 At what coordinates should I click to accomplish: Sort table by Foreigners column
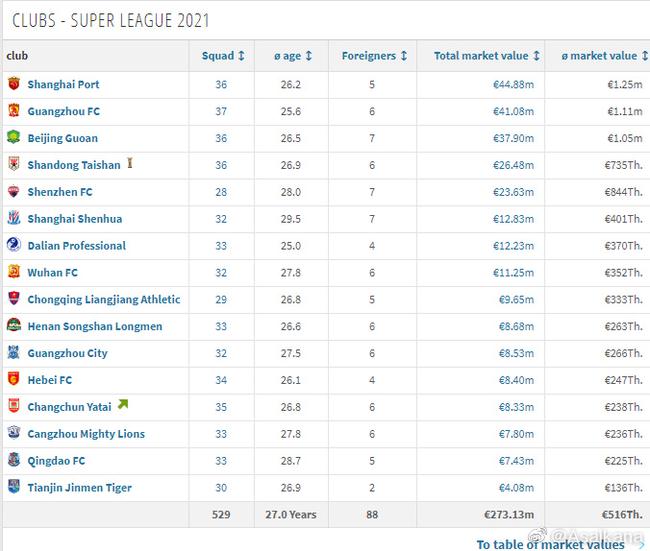[374, 56]
